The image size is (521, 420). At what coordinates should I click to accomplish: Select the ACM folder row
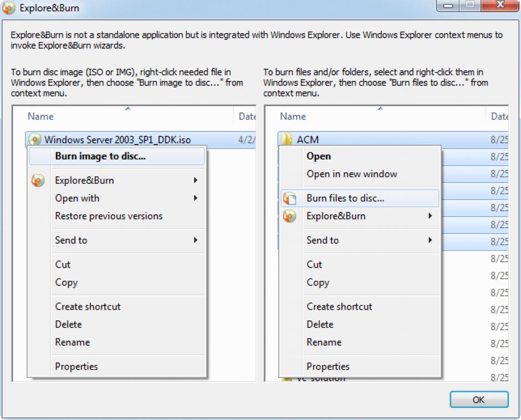tap(393, 140)
